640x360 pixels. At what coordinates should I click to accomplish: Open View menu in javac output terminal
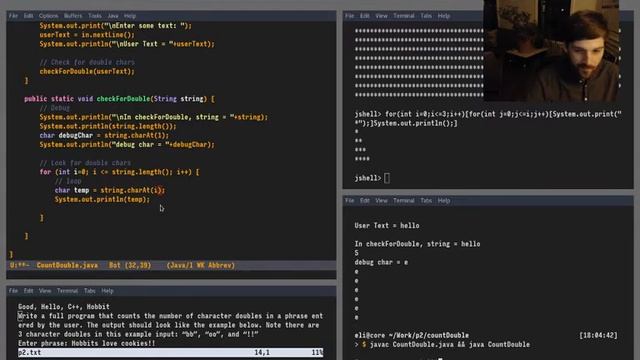[381, 201]
